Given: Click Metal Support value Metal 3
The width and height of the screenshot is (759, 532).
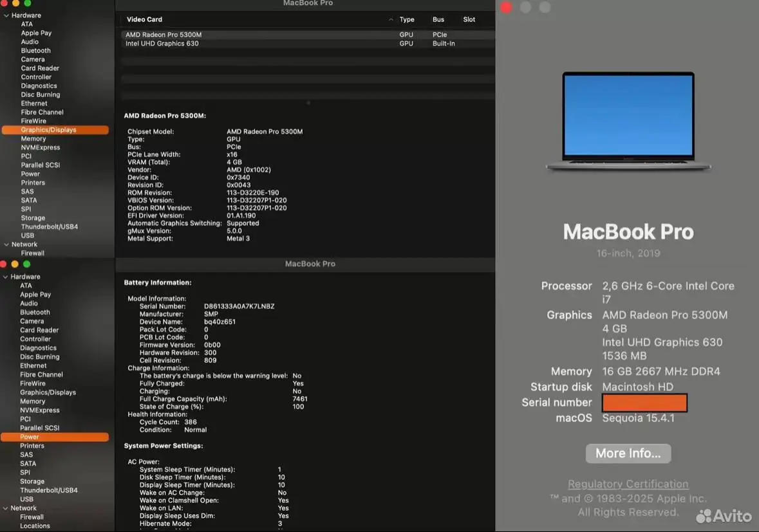Looking at the screenshot, I should [x=238, y=239].
